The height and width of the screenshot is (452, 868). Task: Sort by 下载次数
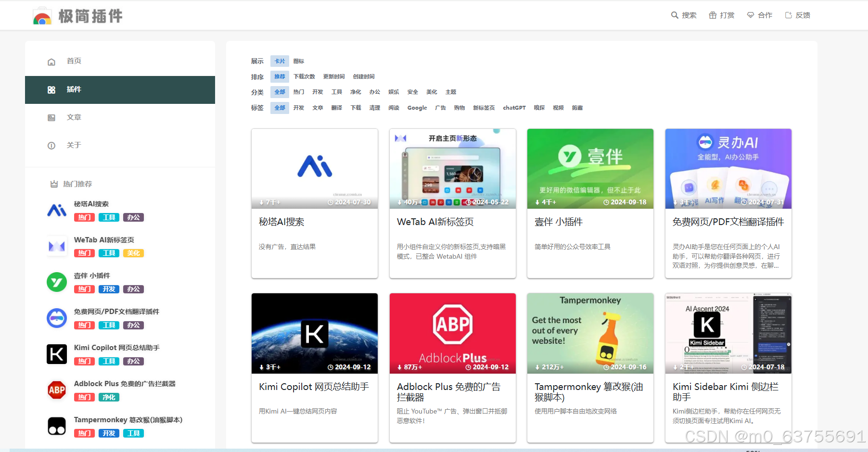304,76
